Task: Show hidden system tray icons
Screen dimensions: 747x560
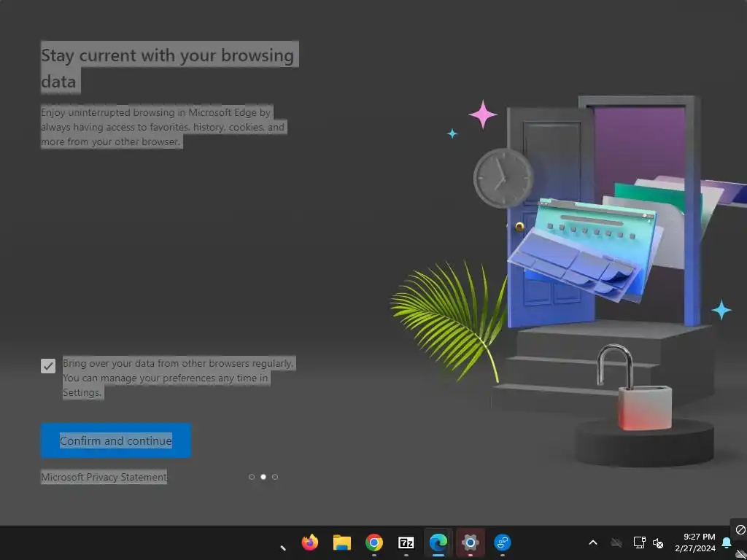Action: coord(593,542)
